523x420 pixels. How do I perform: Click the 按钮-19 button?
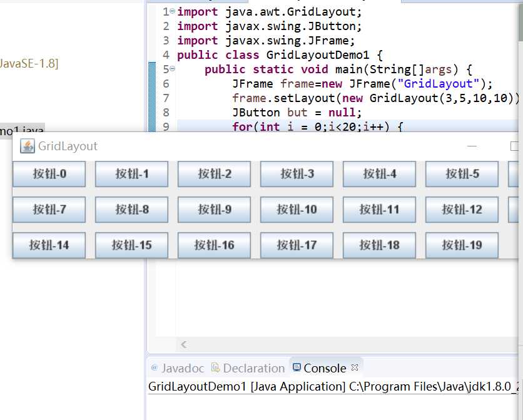coord(462,245)
